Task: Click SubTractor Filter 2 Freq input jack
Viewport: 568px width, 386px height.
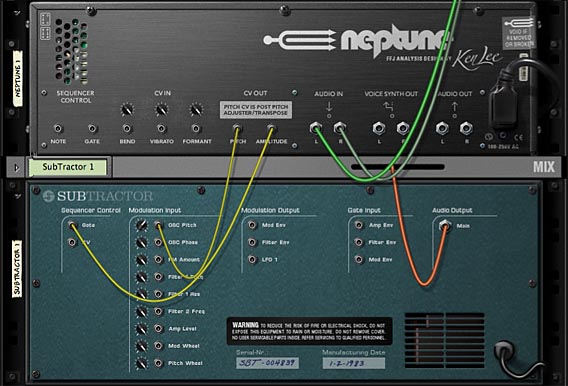Action: 158,311
